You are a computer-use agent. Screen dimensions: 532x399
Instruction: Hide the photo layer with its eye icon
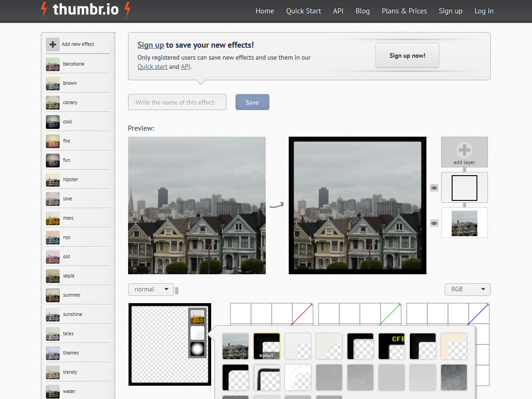pos(434,223)
